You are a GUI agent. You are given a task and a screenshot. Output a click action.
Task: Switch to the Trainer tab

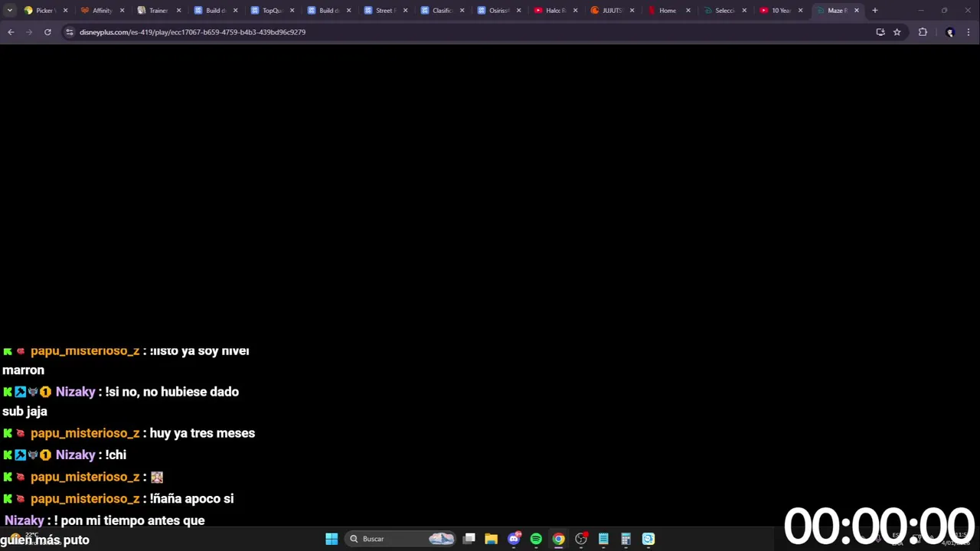[158, 11]
